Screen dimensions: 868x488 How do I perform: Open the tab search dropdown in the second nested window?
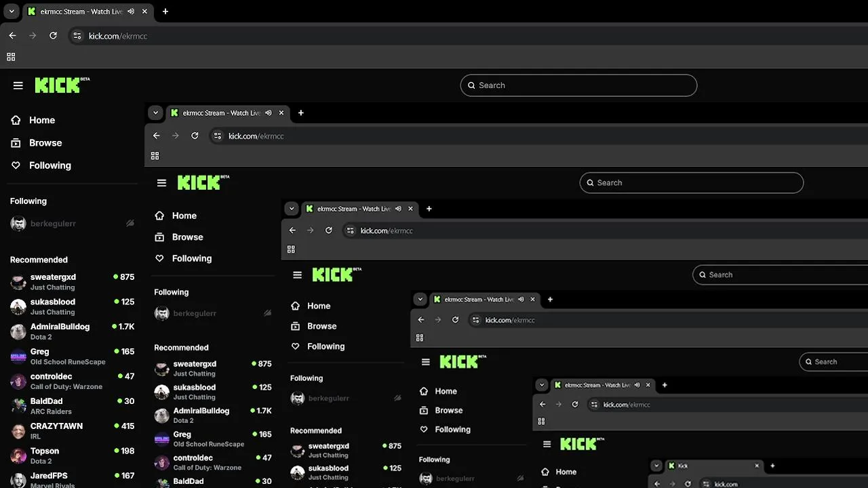click(155, 113)
